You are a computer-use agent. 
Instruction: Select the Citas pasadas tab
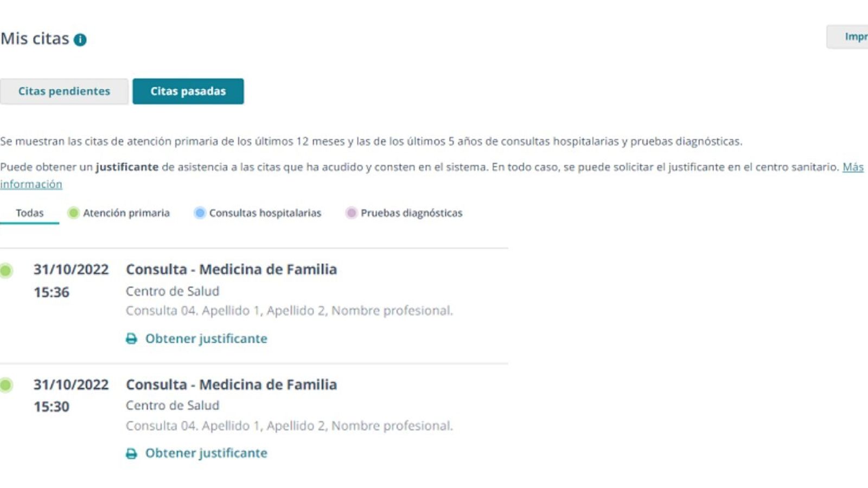tap(188, 91)
